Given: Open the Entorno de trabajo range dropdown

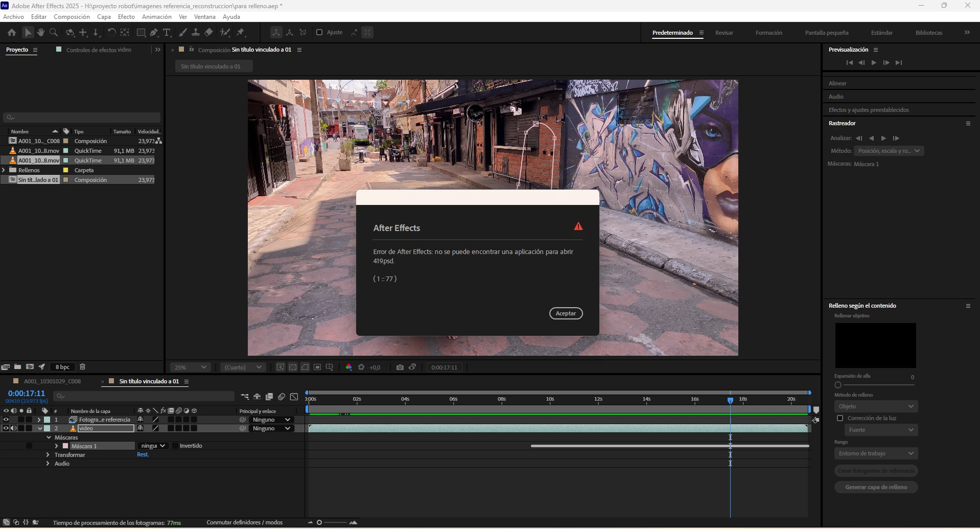Looking at the screenshot, I should 876,453.
